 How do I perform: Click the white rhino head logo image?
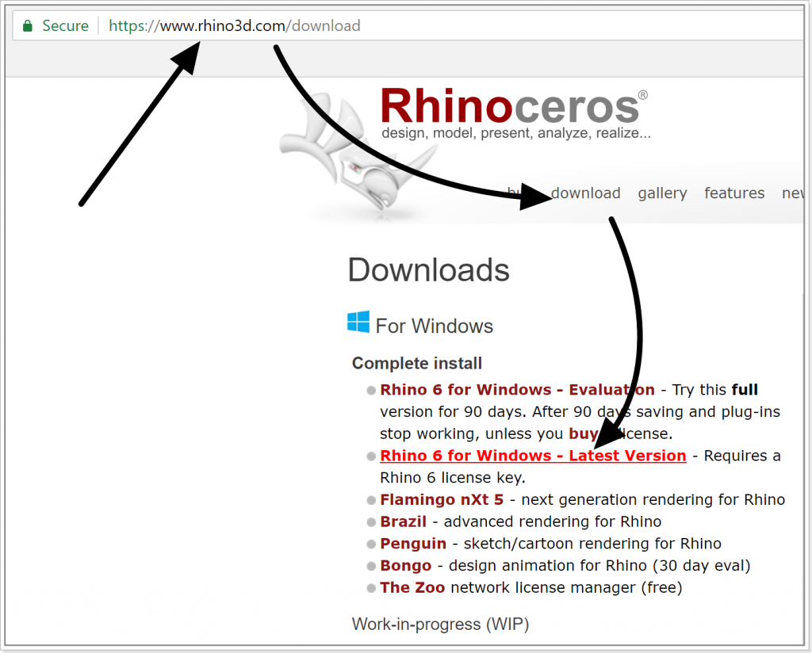[358, 152]
